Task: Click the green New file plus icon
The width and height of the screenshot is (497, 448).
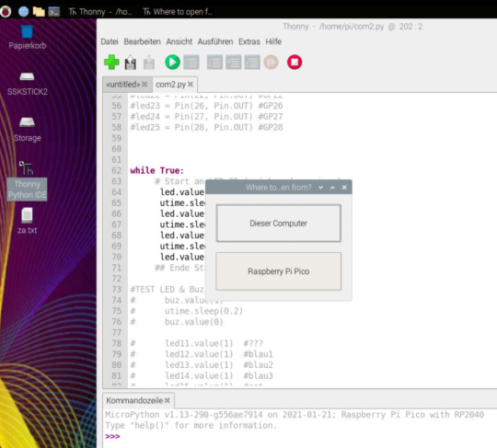Action: point(111,63)
